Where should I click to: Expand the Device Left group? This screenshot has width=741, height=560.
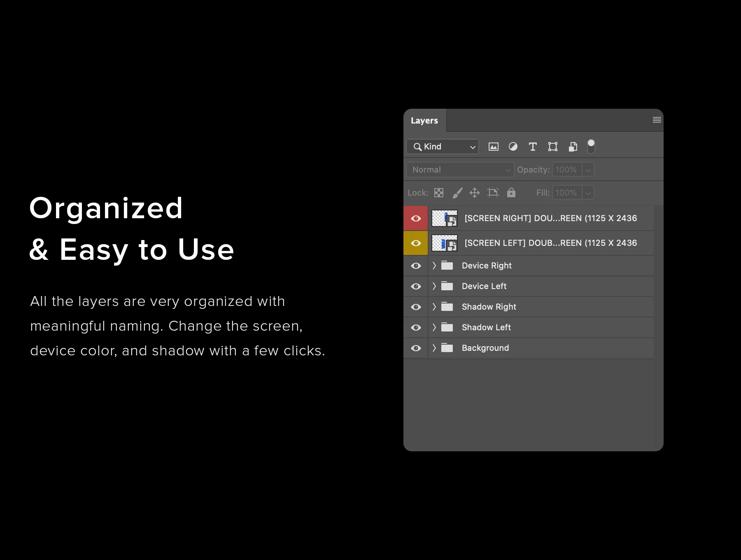coord(434,286)
